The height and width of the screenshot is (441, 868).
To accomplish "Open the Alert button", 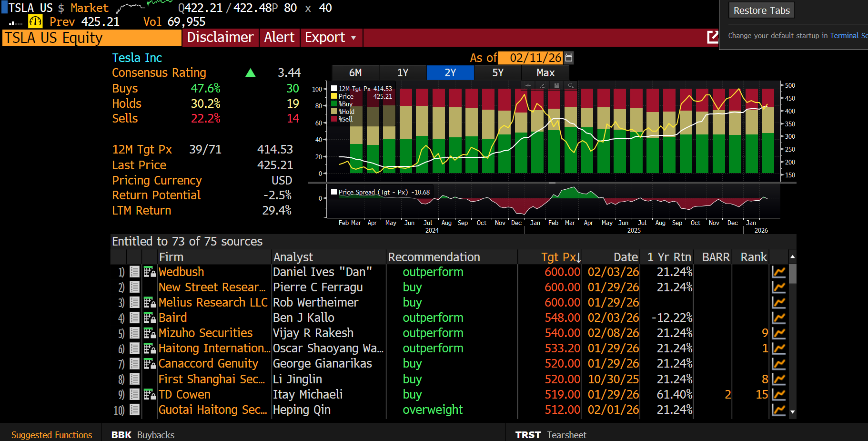I will point(279,37).
